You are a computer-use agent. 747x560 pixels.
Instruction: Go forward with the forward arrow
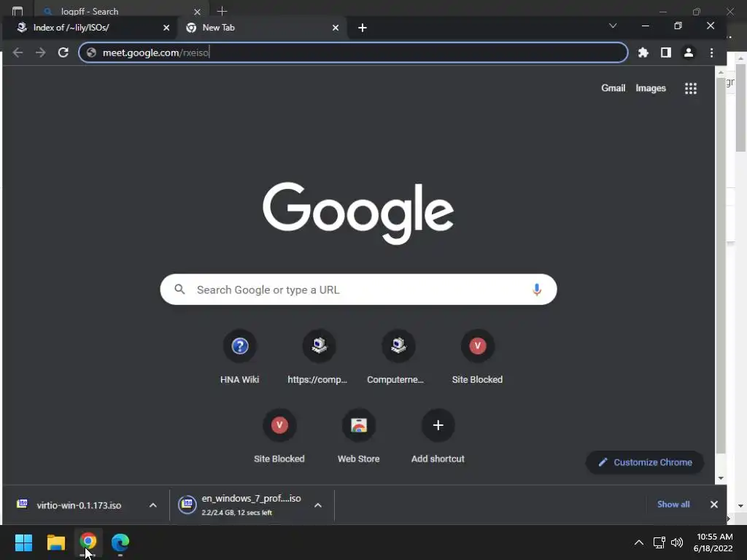coord(41,52)
